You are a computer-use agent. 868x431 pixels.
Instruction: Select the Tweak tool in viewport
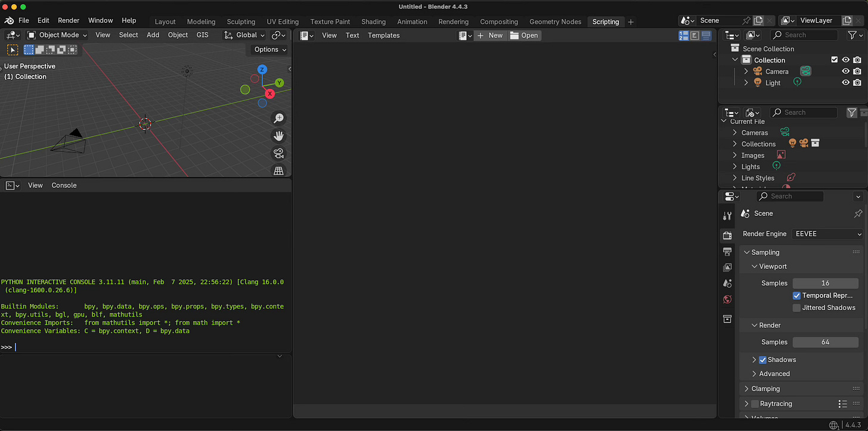point(13,50)
